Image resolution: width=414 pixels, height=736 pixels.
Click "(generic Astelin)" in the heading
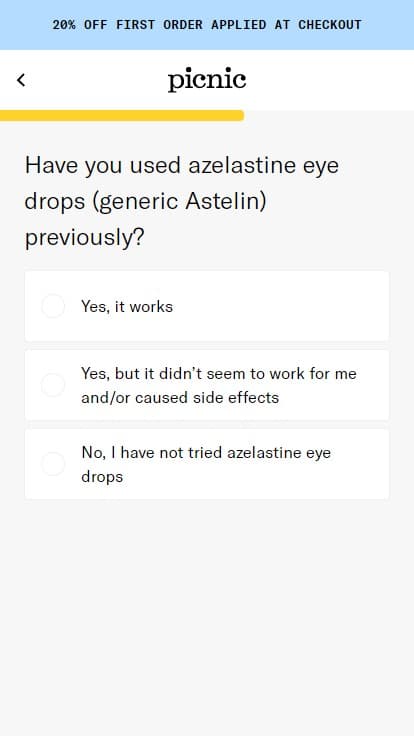[x=179, y=201]
